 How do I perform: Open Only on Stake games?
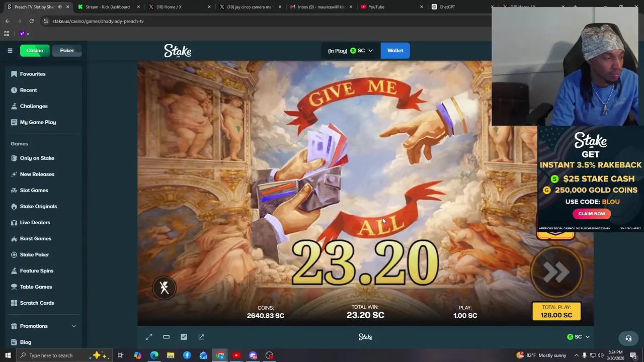tap(37, 158)
